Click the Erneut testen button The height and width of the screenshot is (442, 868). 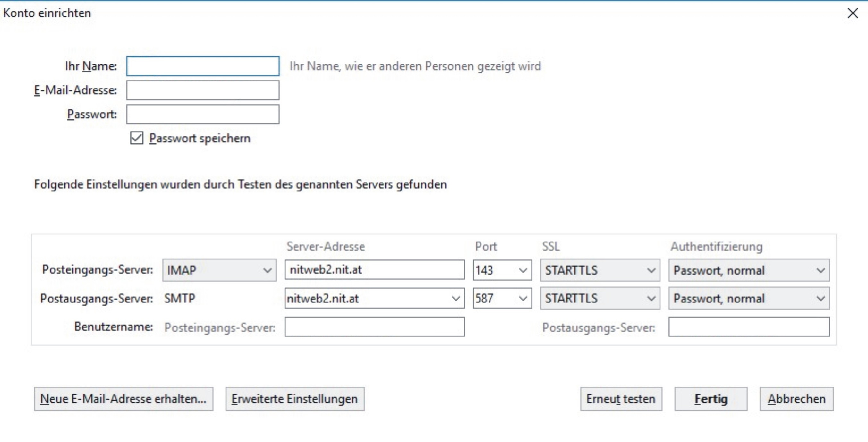tap(621, 399)
